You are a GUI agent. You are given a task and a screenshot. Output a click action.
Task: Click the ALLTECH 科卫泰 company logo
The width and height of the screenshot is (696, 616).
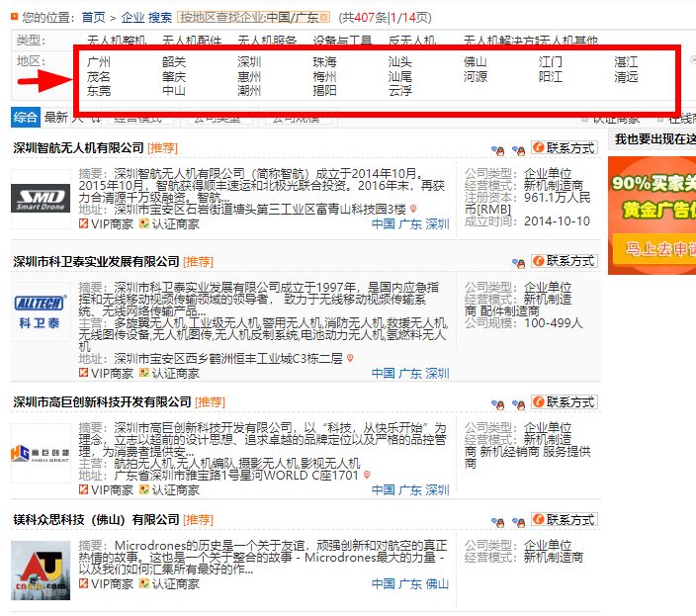click(40, 314)
